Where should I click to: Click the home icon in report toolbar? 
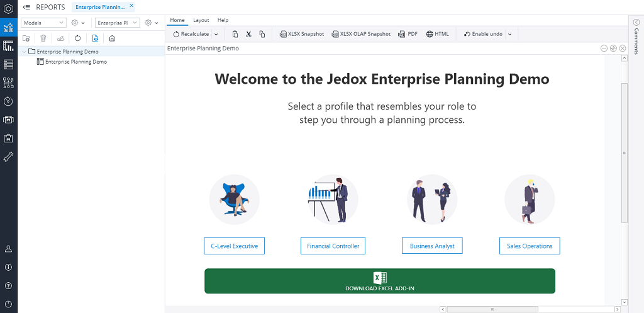pyautogui.click(x=112, y=38)
